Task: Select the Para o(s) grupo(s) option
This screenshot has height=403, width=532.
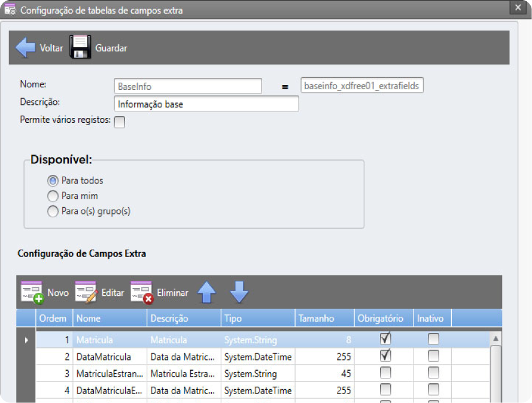Action: pos(53,211)
